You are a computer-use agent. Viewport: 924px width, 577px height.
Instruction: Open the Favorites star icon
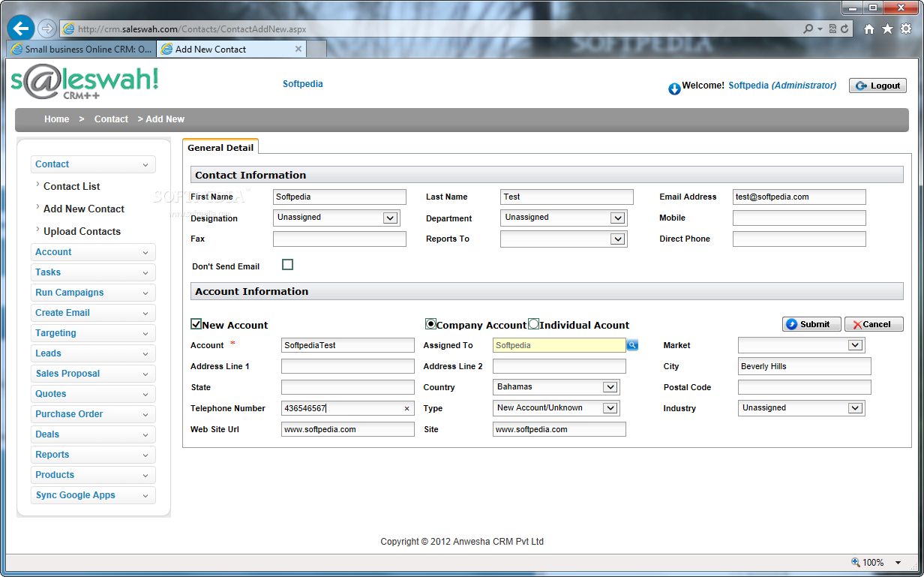click(x=887, y=29)
